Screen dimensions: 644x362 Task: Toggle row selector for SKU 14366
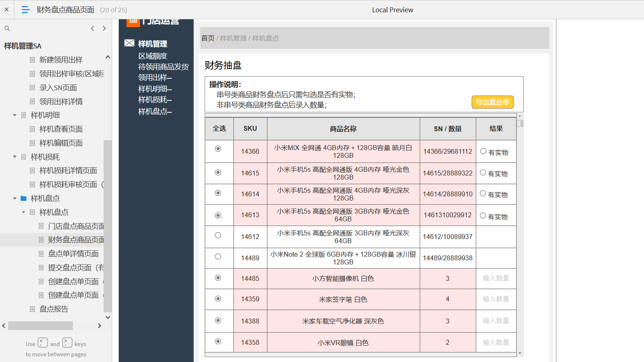pyautogui.click(x=218, y=149)
